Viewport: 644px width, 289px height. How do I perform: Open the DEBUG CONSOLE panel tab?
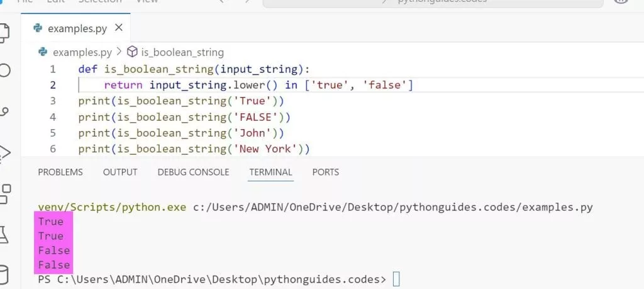pyautogui.click(x=193, y=172)
